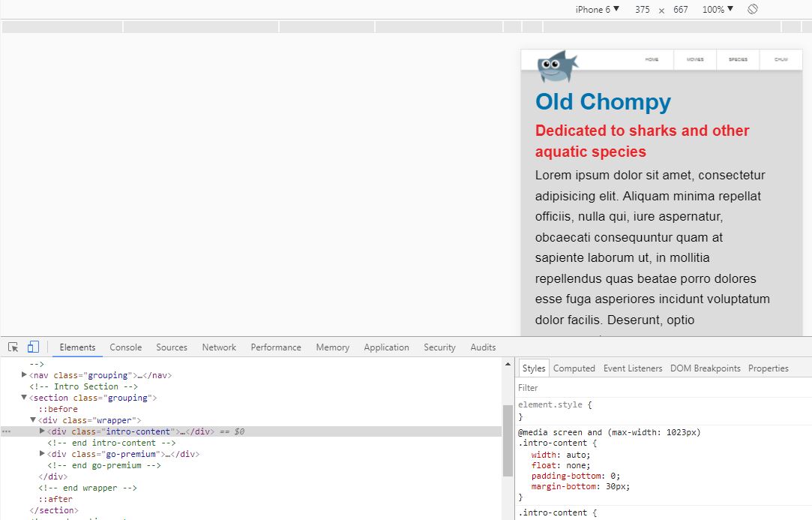Click the viewport width field showing 375

click(642, 10)
